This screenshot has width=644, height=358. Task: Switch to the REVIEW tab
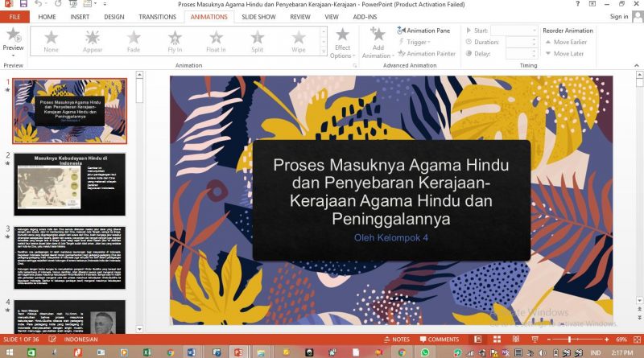(300, 17)
